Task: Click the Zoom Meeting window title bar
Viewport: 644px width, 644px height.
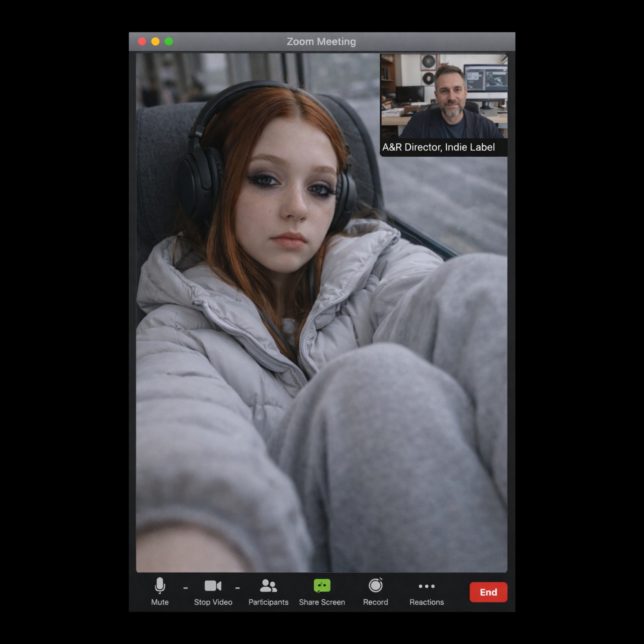Action: 322,42
